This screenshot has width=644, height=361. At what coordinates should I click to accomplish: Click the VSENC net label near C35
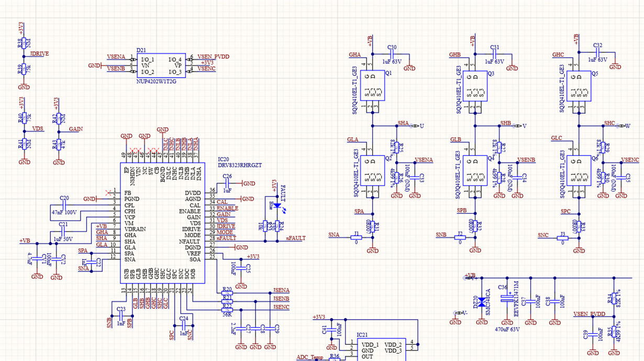(630, 159)
